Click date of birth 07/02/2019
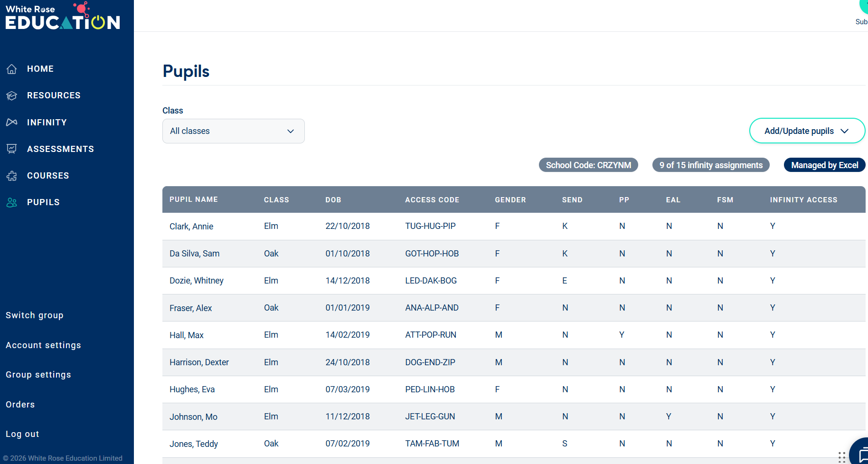 tap(348, 444)
